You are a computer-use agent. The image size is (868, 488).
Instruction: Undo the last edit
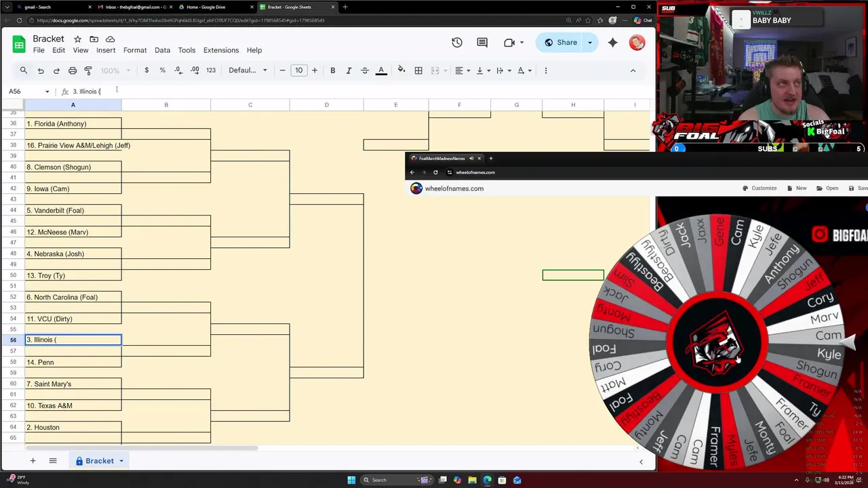[x=41, y=70]
